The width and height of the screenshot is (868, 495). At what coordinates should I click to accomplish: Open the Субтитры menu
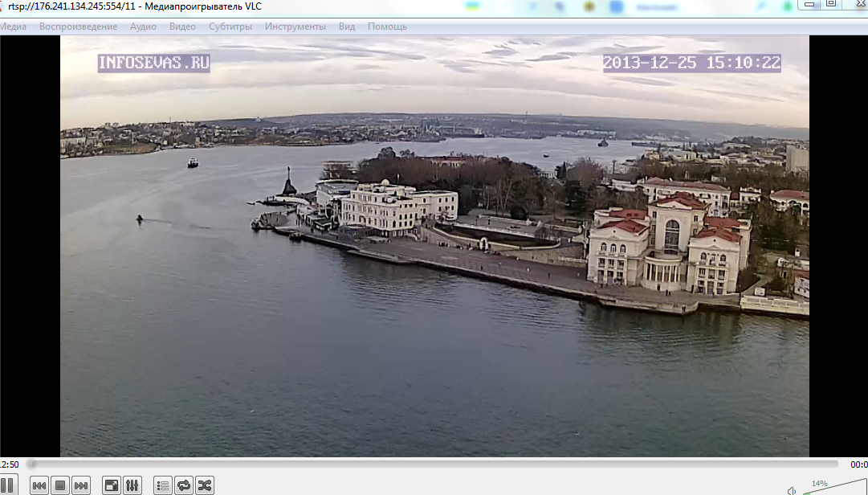pos(230,27)
